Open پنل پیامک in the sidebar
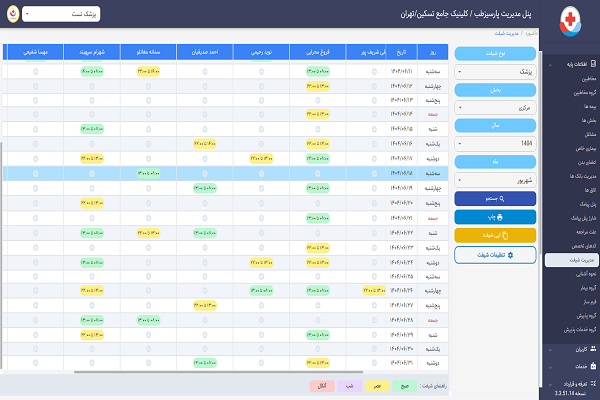Screen dimensions: 600x400 [588, 204]
